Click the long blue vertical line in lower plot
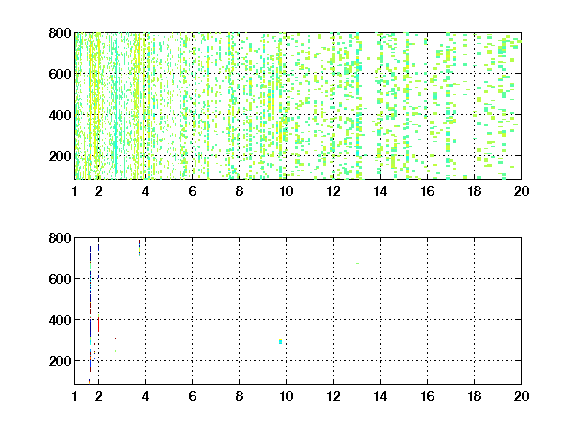The image size is (576, 432). (x=90, y=309)
